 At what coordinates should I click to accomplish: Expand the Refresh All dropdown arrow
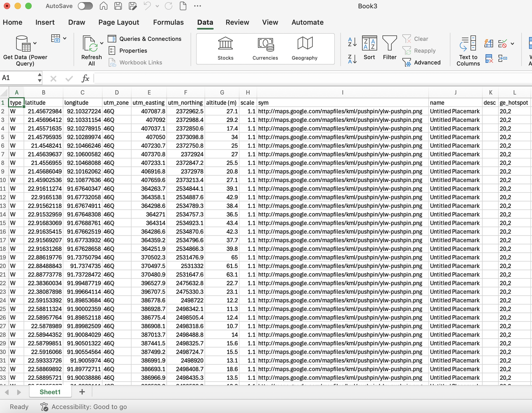[x=102, y=43]
